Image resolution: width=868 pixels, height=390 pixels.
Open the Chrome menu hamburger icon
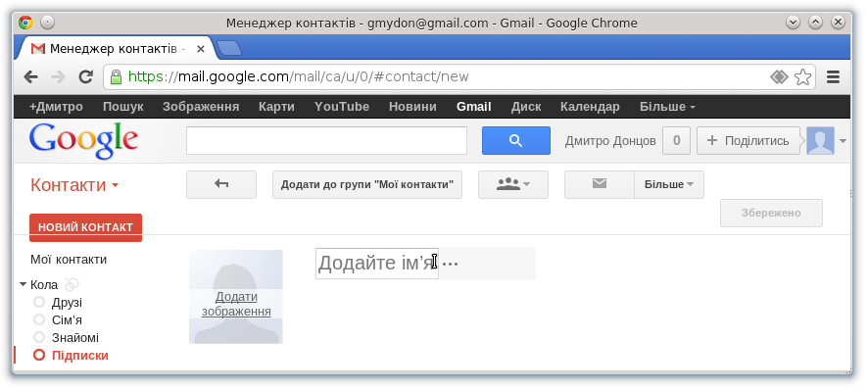pos(833,77)
